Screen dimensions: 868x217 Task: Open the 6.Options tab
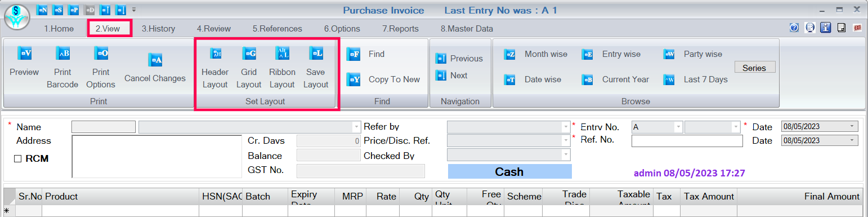pyautogui.click(x=342, y=29)
